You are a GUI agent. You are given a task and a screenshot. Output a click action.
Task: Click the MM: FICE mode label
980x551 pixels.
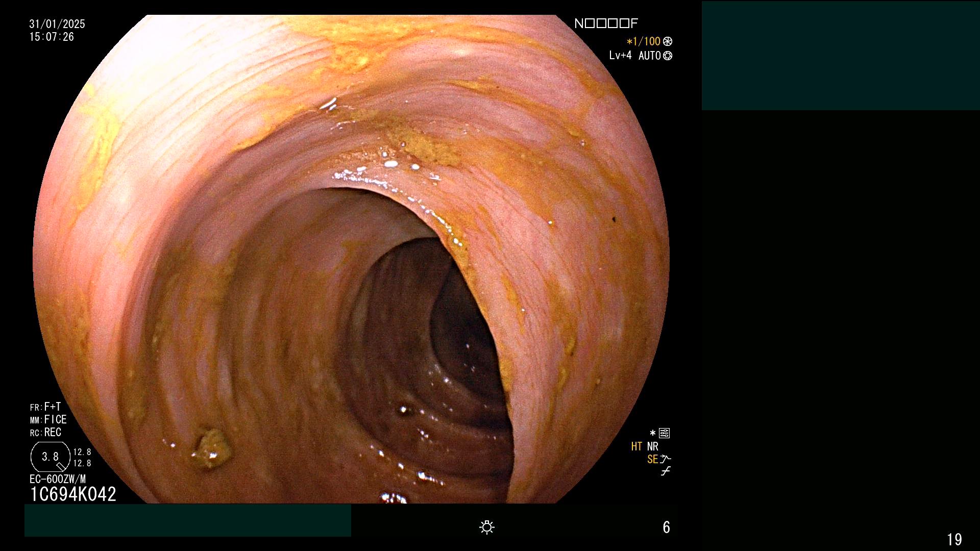[x=48, y=419]
